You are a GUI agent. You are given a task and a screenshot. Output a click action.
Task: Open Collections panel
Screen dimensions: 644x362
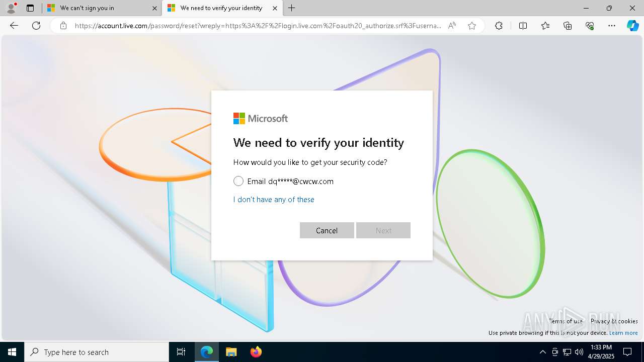click(x=568, y=26)
